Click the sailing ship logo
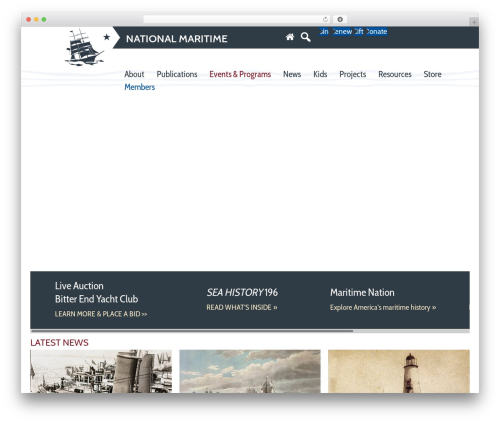Image resolution: width=500 pixels, height=423 pixels. tap(84, 47)
